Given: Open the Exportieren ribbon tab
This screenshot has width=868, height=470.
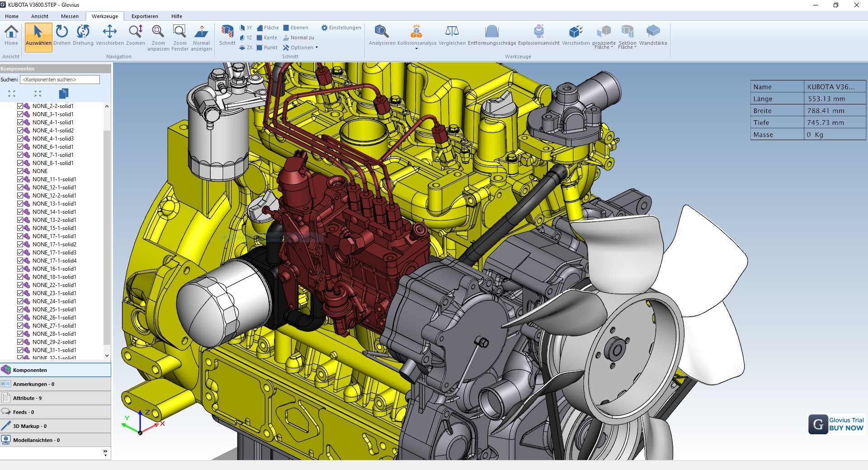Looking at the screenshot, I should pyautogui.click(x=145, y=16).
